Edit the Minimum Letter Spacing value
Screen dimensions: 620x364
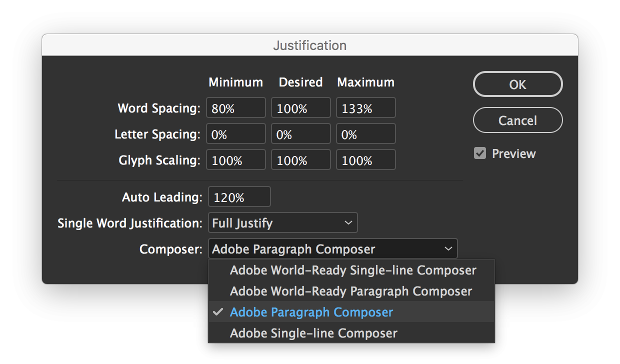(x=235, y=133)
